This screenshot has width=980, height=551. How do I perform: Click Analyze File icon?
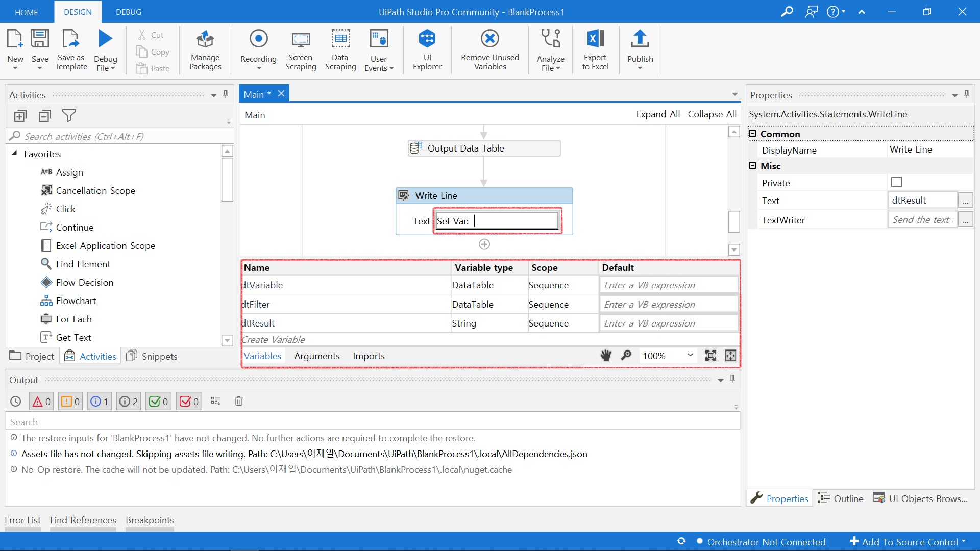pos(551,39)
